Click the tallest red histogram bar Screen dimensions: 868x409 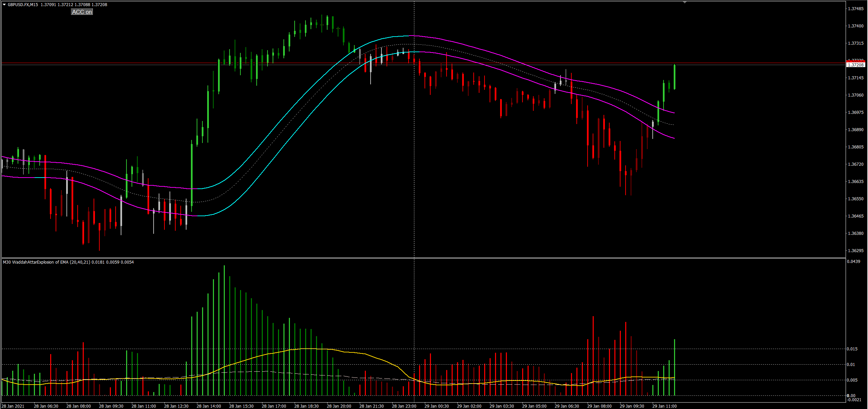(x=593, y=356)
